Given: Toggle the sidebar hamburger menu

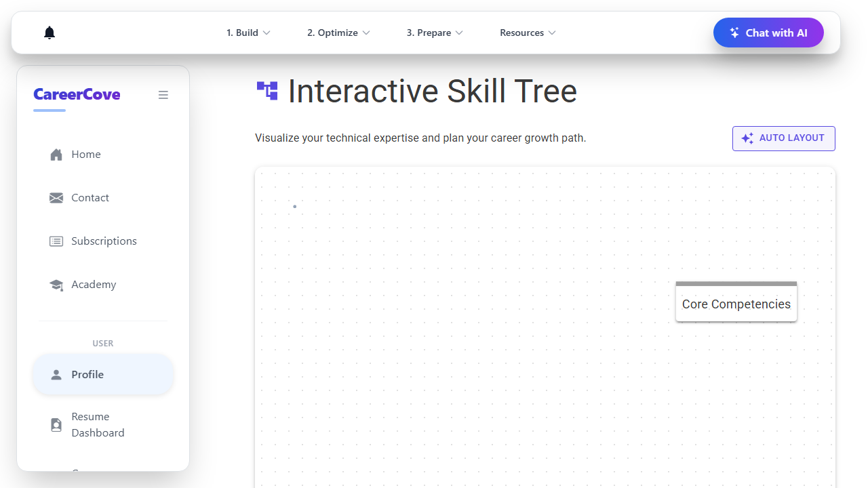Looking at the screenshot, I should click(x=163, y=95).
